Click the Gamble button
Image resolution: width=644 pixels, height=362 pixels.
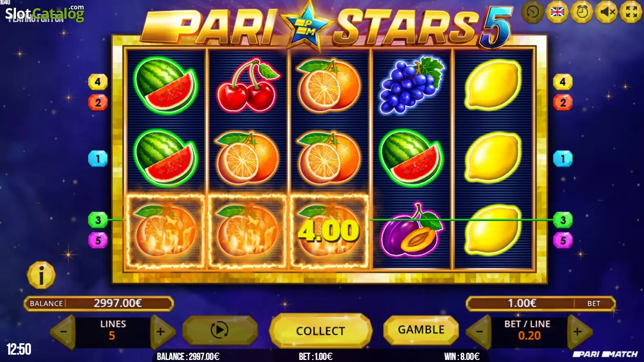tap(421, 330)
